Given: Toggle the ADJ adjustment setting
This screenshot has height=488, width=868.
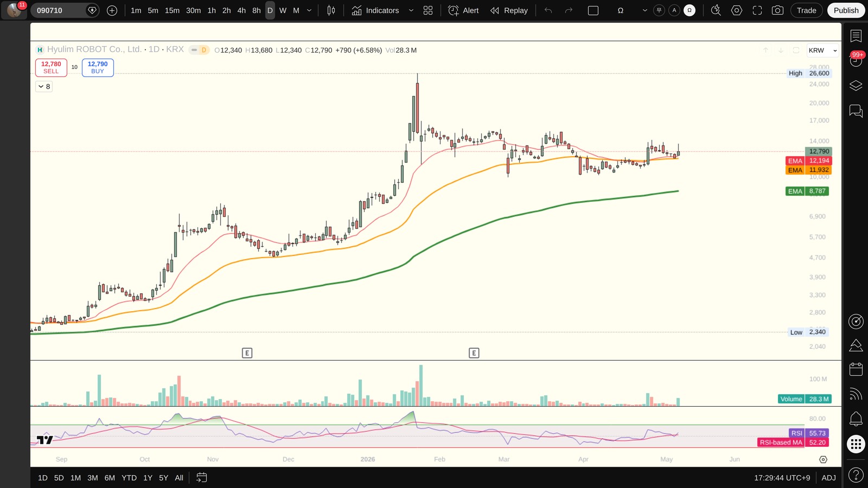Looking at the screenshot, I should (x=828, y=478).
